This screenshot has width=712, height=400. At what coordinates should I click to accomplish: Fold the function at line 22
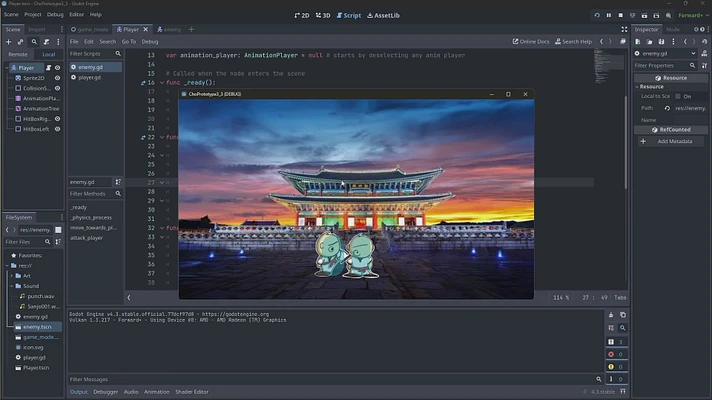(x=162, y=137)
